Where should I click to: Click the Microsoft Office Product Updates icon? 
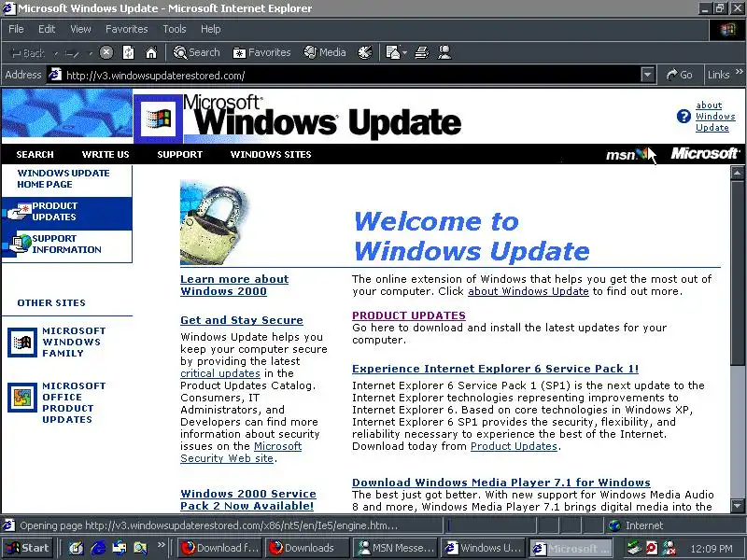coord(21,398)
